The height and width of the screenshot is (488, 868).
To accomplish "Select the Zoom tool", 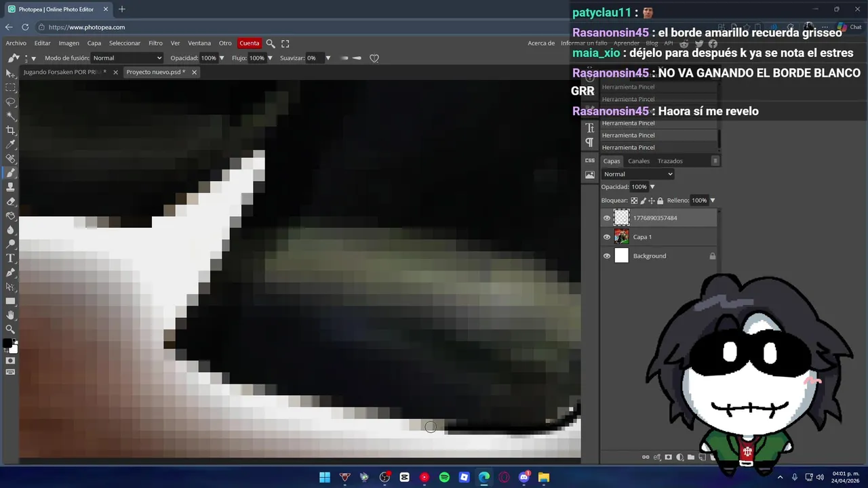I will coord(11,329).
